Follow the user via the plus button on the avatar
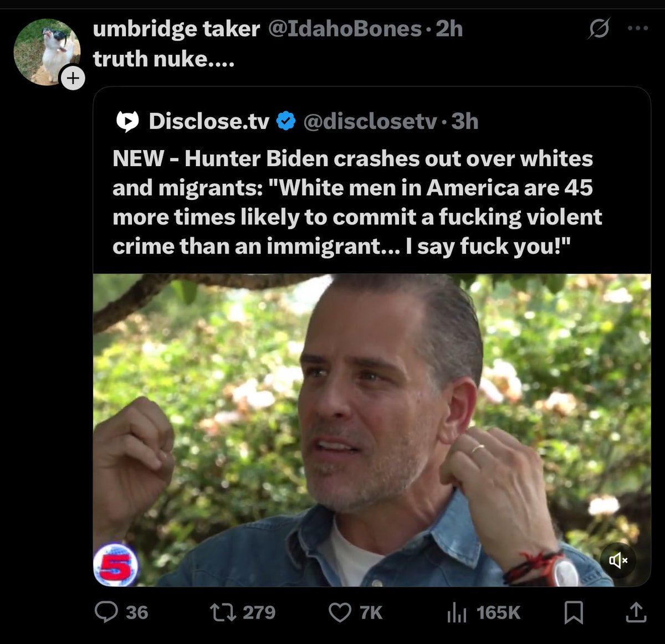The height and width of the screenshot is (644, 665). [73, 78]
